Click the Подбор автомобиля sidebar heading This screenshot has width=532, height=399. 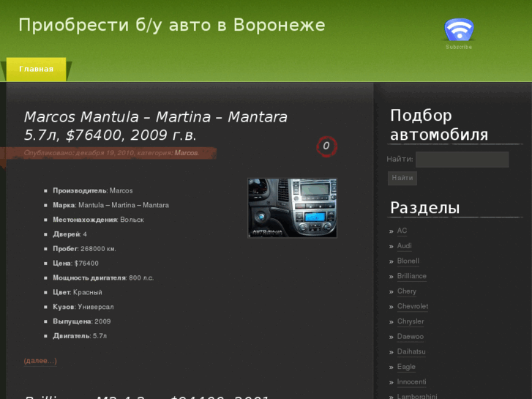[439, 125]
